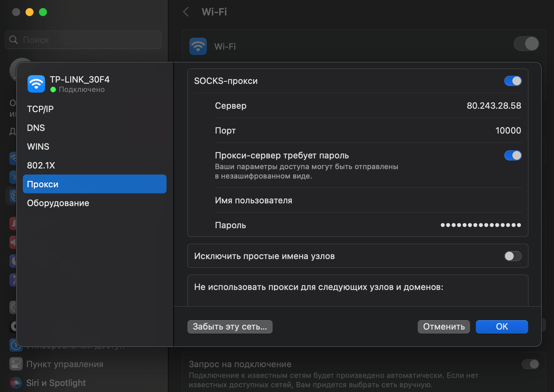Click the yellow minimize window button

(30, 12)
